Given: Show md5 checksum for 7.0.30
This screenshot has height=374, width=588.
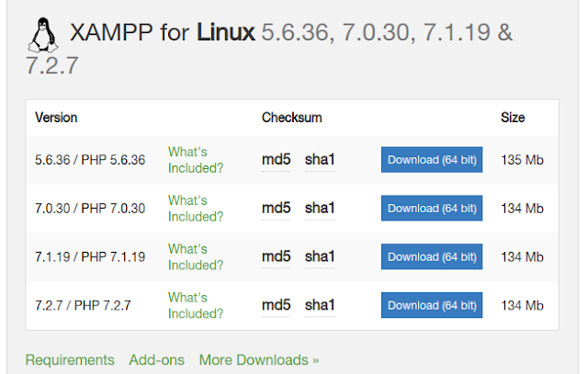Looking at the screenshot, I should click(x=277, y=209).
